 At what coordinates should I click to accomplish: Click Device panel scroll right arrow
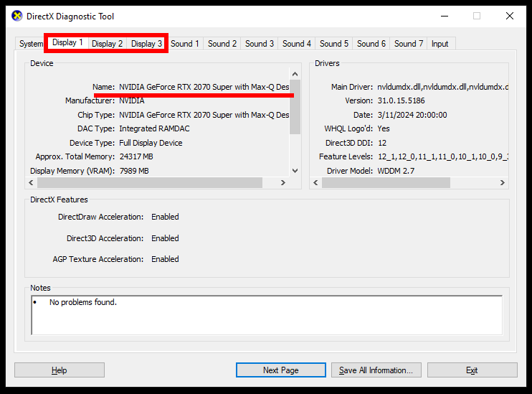(283, 183)
